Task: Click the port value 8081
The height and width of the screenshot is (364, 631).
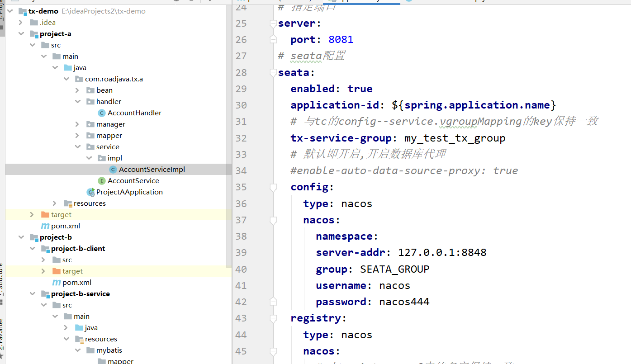Action: pos(341,39)
